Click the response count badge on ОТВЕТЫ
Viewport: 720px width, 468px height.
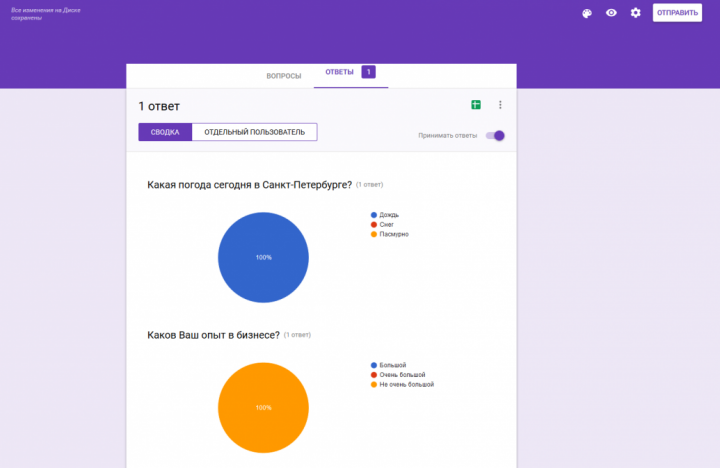(368, 72)
